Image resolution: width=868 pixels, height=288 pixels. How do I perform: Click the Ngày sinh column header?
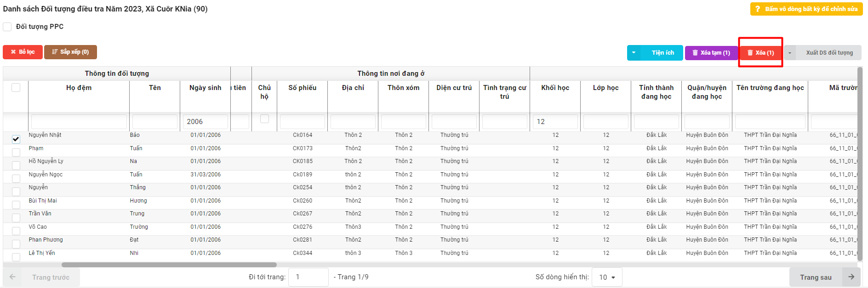(x=205, y=88)
